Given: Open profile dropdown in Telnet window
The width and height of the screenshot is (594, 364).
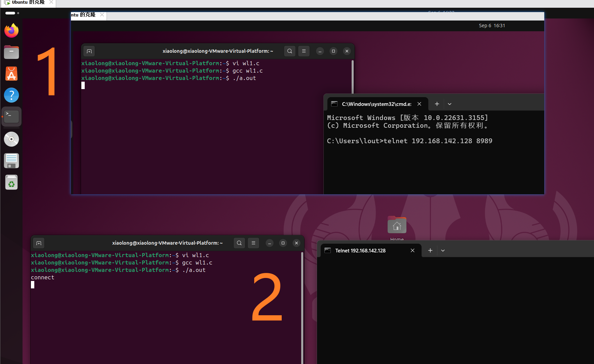Looking at the screenshot, I should (443, 251).
